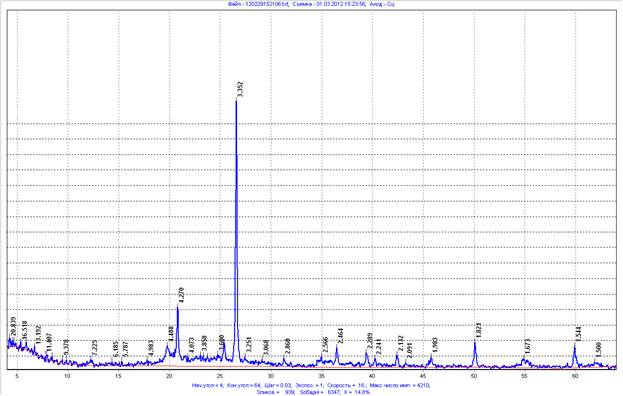Select the 1.544 peak label

(578, 334)
